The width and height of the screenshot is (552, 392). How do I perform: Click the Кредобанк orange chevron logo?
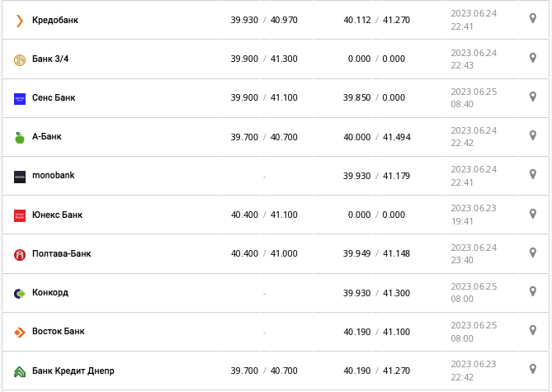click(x=20, y=20)
